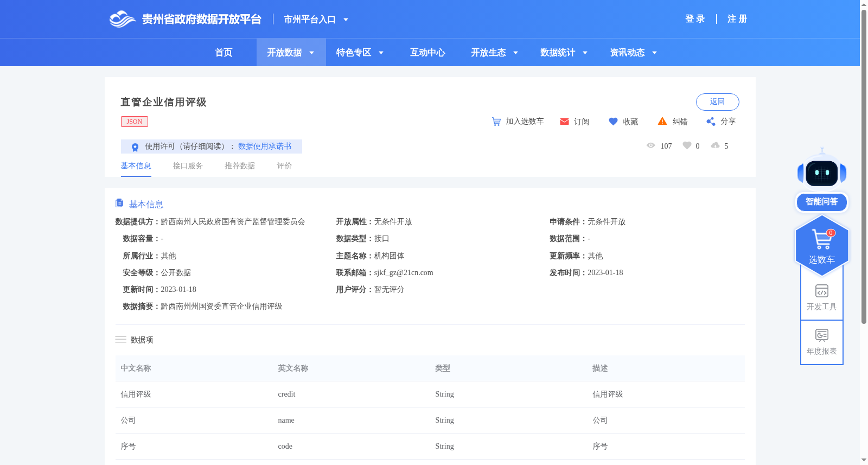Click the 'code' English name cell

point(285,447)
